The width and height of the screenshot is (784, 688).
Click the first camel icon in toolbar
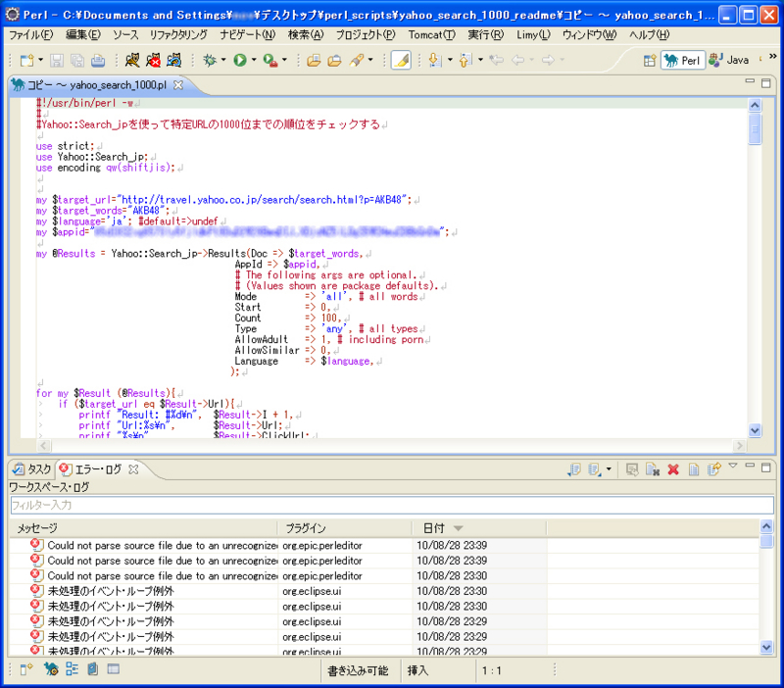click(x=132, y=60)
